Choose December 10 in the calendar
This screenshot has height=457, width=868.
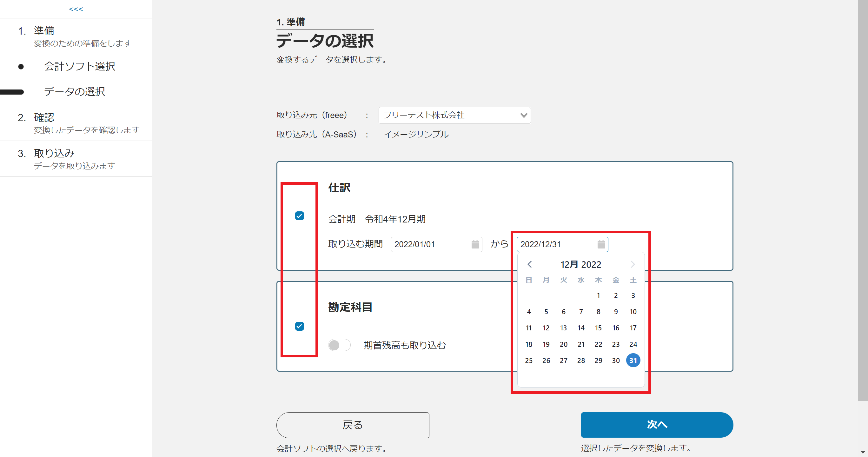[x=633, y=312]
